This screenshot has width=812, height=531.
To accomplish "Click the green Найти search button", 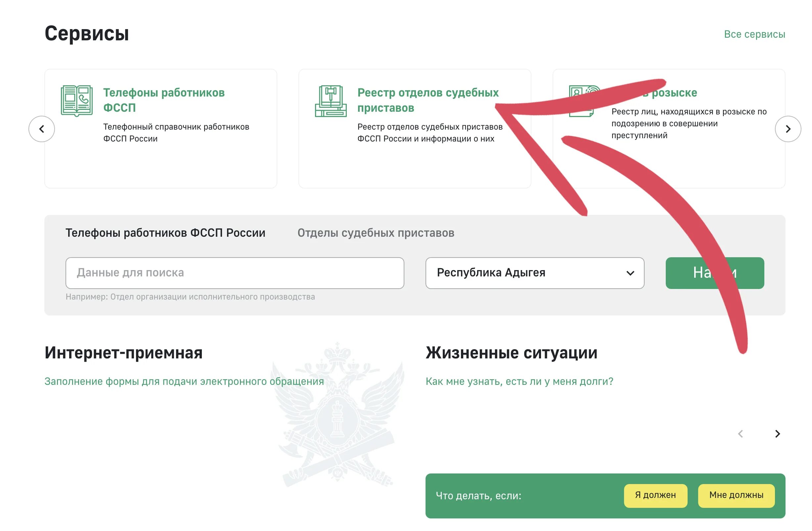I will pos(714,273).
